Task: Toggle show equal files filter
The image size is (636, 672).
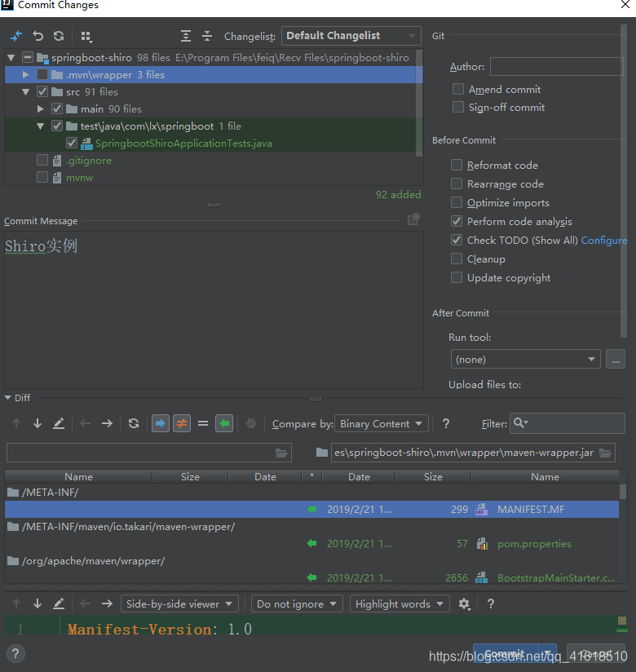Action: (203, 423)
